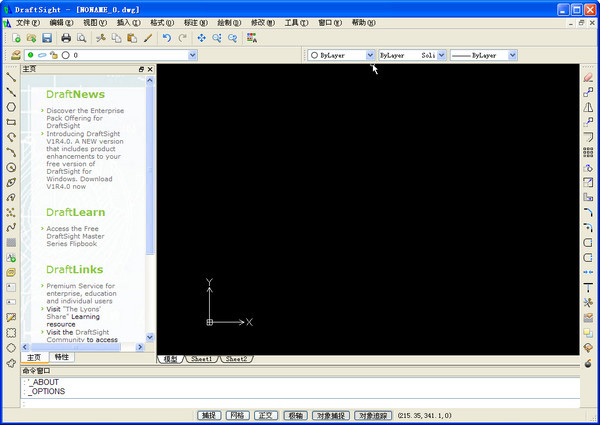Toggle the 捕捉 (Snap) status button

(x=208, y=414)
